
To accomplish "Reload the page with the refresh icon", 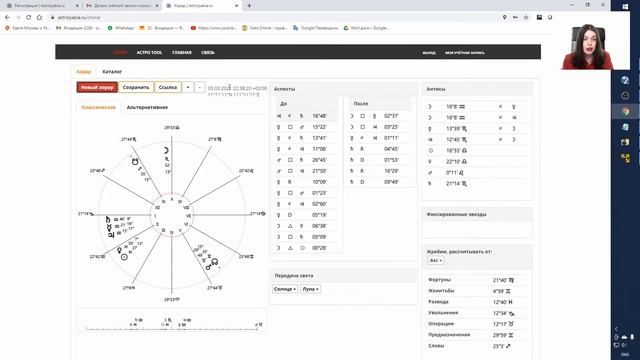I will point(29,18).
